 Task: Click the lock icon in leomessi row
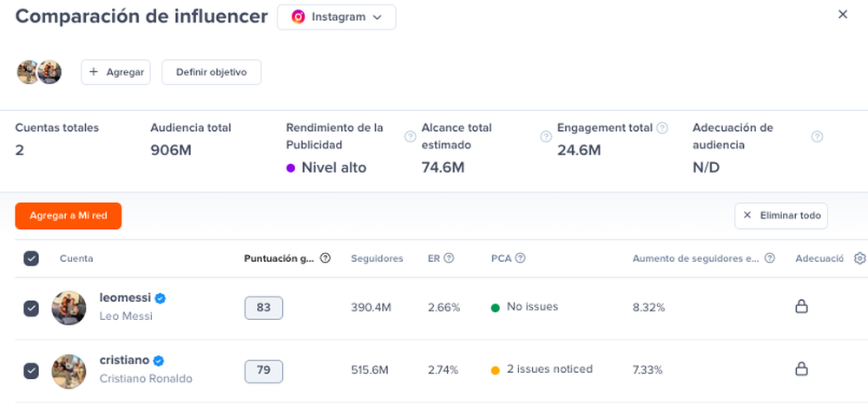click(x=801, y=306)
